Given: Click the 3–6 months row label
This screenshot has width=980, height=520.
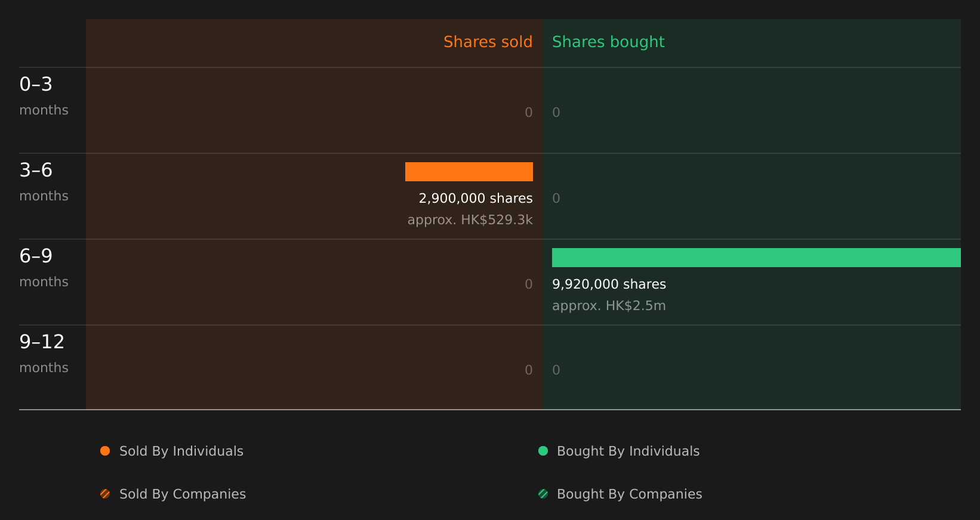Looking at the screenshot, I should 44,182.
